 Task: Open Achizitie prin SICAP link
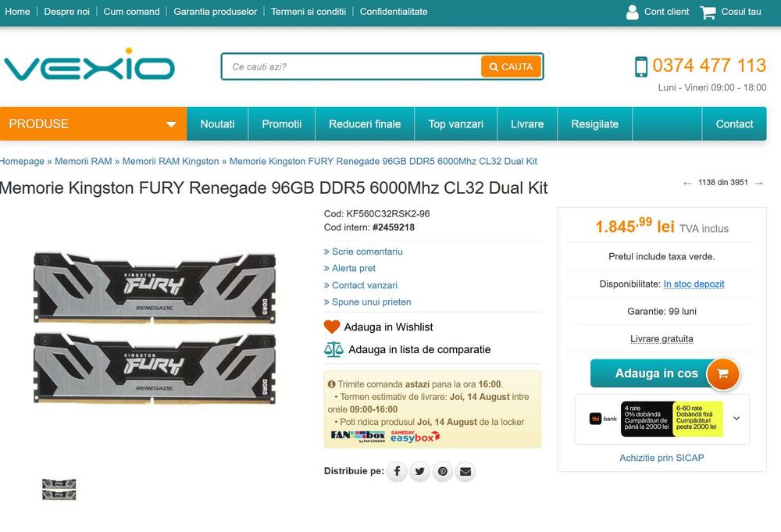(662, 458)
